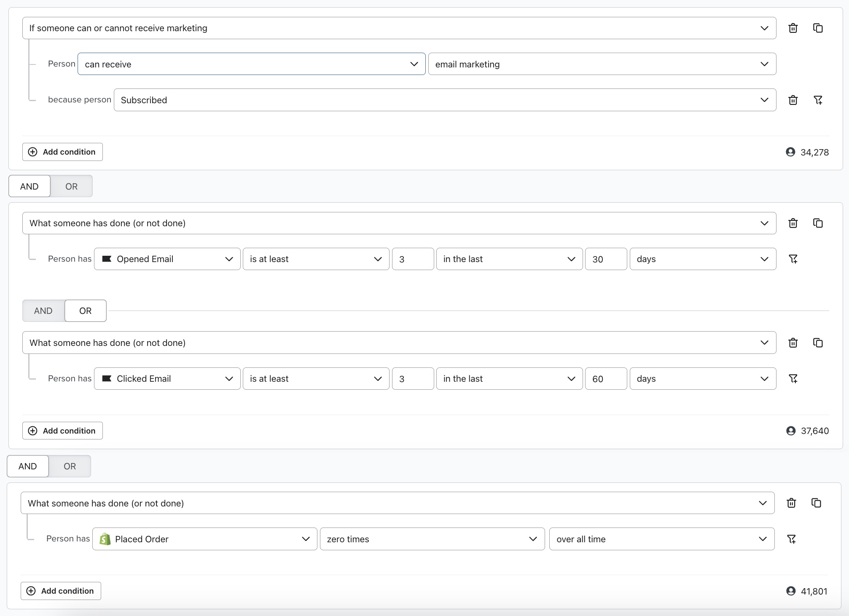Click Add condition in the Placed Order group
The width and height of the screenshot is (849, 616).
click(x=62, y=590)
